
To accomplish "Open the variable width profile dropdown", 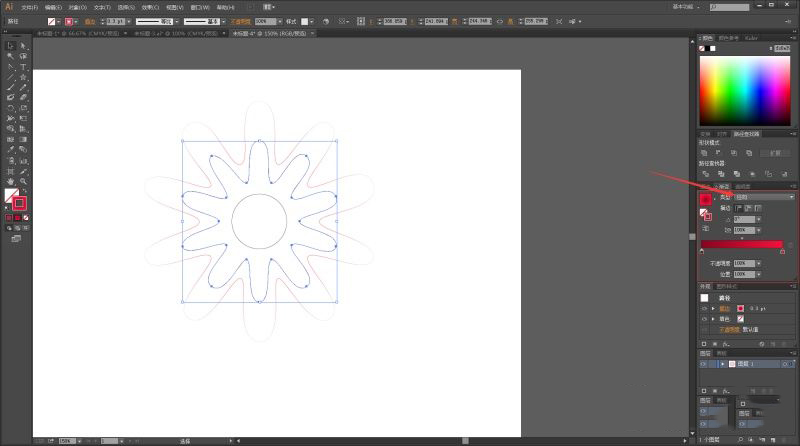I will click(x=177, y=21).
